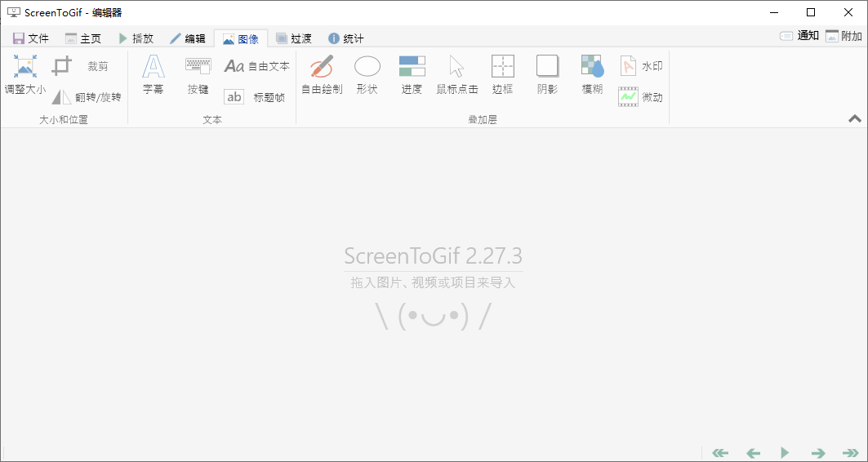Add a 字幕 caption
The image size is (868, 462).
coord(154,75)
